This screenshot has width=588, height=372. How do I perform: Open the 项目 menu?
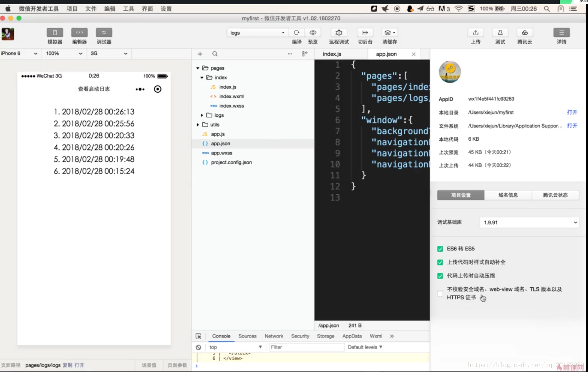pos(72,9)
